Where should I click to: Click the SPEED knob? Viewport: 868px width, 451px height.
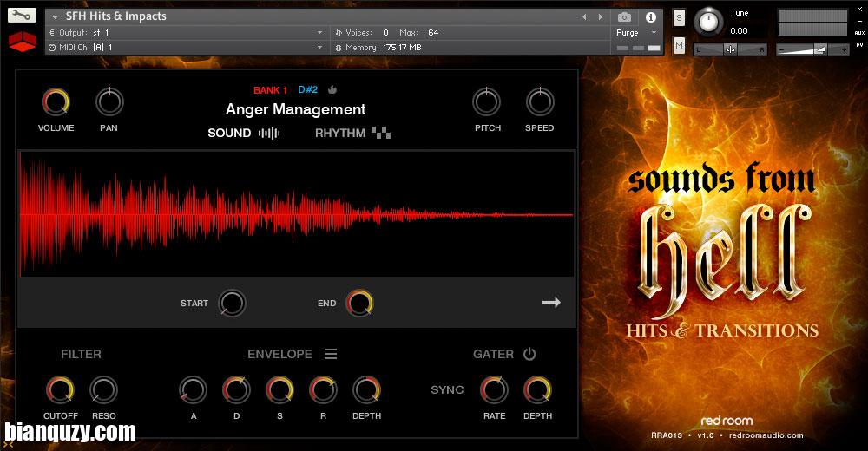[540, 101]
